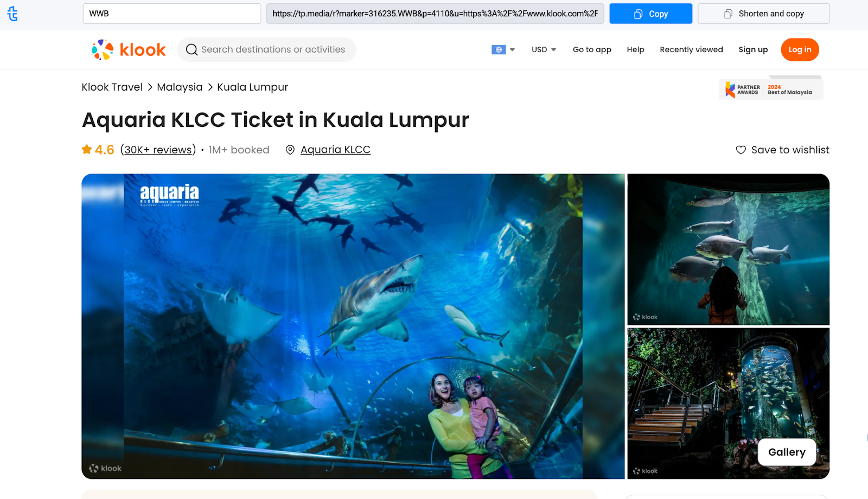The height and width of the screenshot is (499, 868).
Task: Click the search magnifier icon
Action: click(x=192, y=50)
